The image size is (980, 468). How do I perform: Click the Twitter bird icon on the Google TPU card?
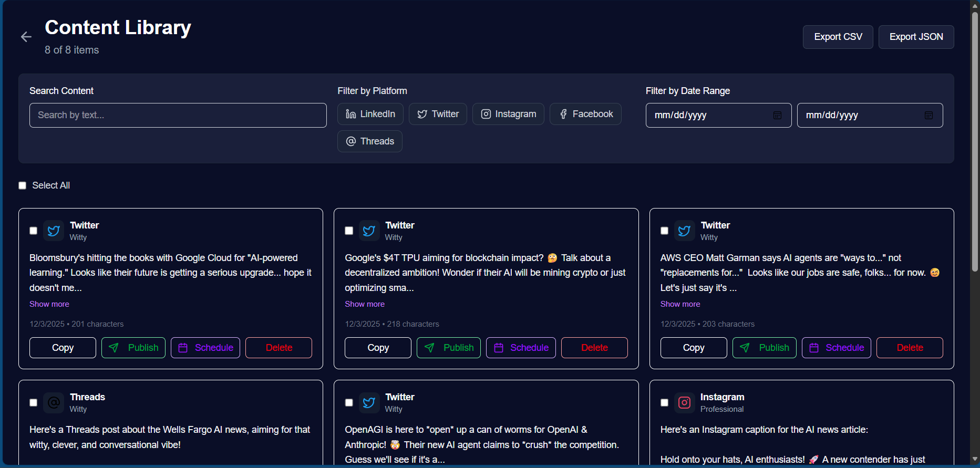369,231
